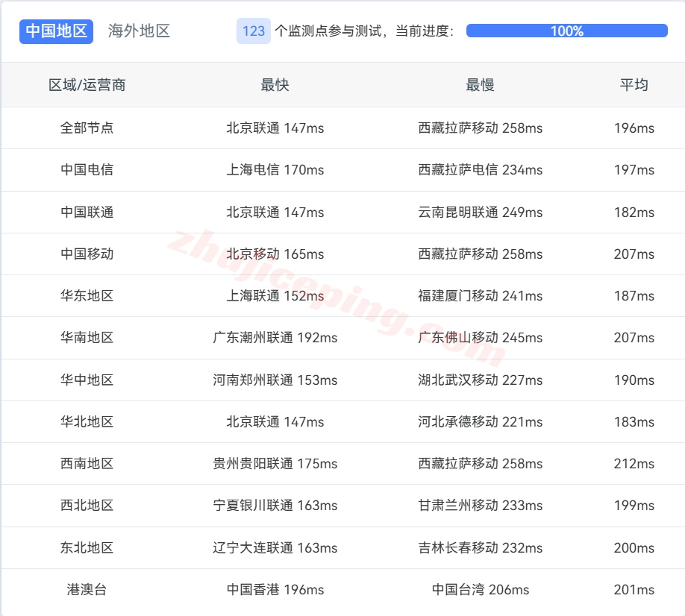Click the 东北地区 average 200ms value

[x=634, y=548]
